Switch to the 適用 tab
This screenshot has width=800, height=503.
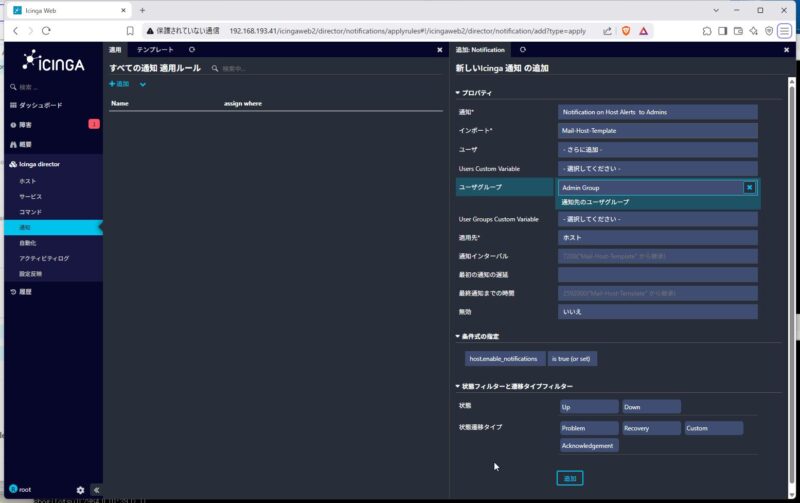pyautogui.click(x=115, y=49)
